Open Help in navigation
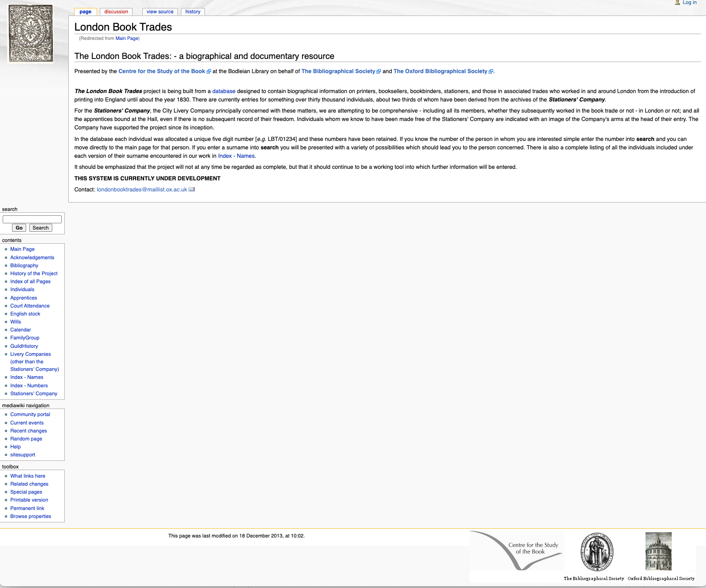Viewport: 706px width, 588px height. pyautogui.click(x=16, y=447)
